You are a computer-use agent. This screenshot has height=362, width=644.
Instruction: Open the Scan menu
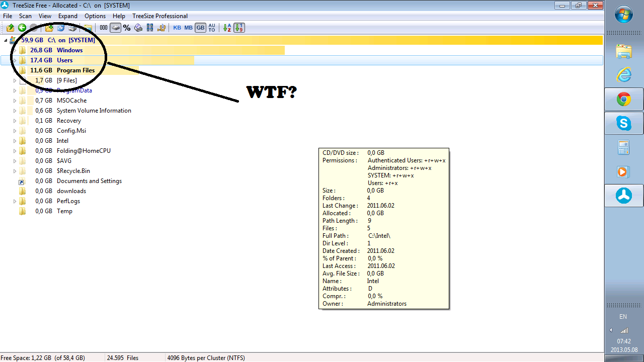pos(25,16)
